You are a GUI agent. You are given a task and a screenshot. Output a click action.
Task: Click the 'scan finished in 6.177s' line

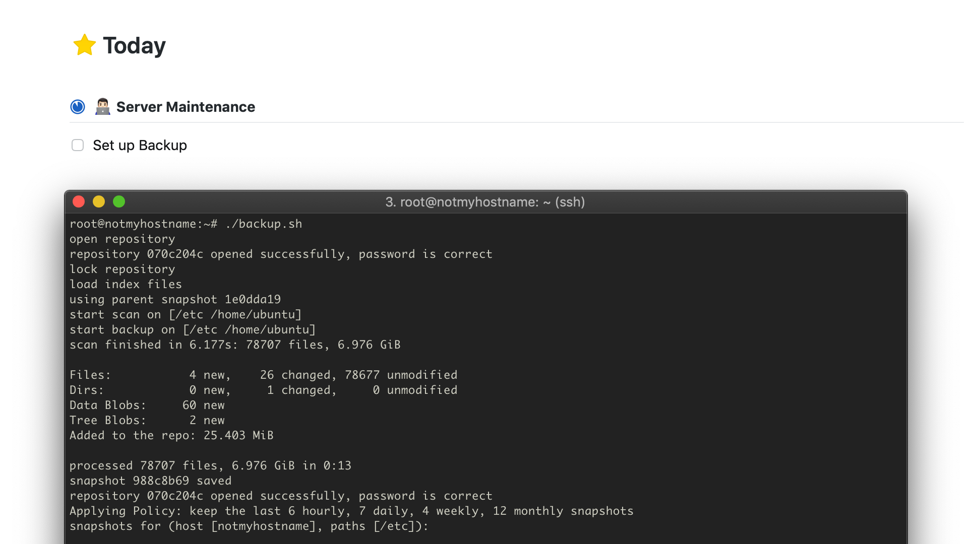coord(234,345)
